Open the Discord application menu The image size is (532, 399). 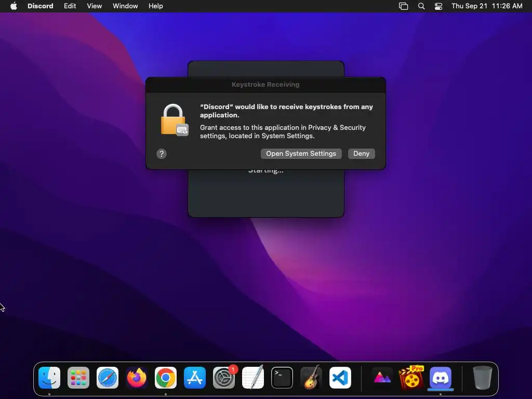41,6
